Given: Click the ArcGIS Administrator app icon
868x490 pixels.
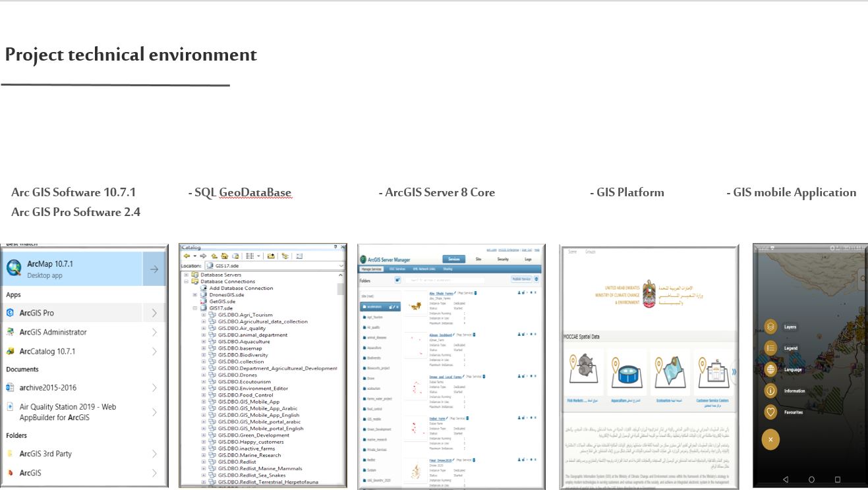Looking at the screenshot, I should [x=10, y=332].
